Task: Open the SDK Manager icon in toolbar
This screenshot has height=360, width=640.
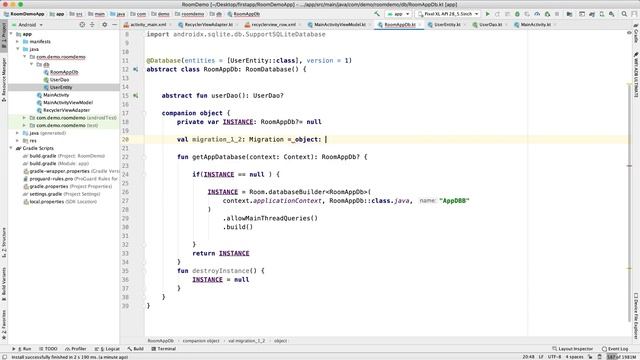Action: pos(612,14)
